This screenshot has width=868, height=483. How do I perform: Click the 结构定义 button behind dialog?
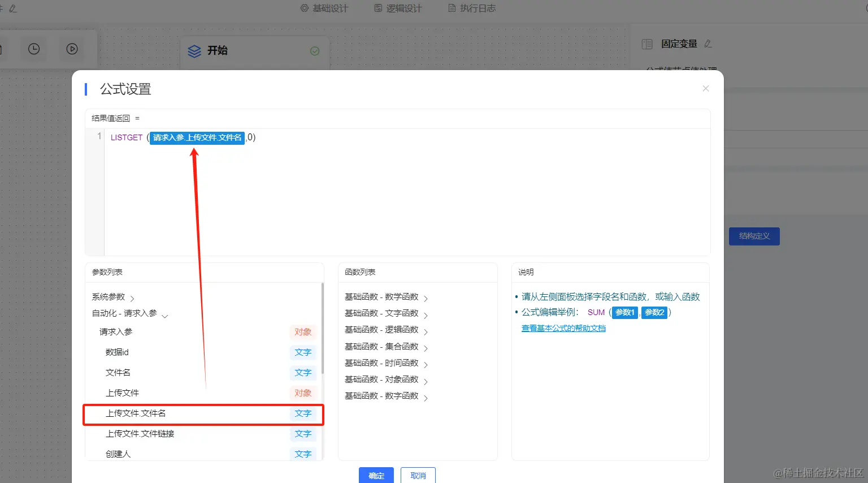(x=754, y=236)
